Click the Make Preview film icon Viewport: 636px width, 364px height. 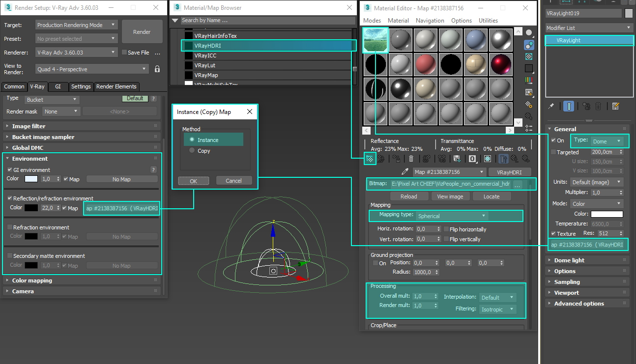pyautogui.click(x=529, y=92)
